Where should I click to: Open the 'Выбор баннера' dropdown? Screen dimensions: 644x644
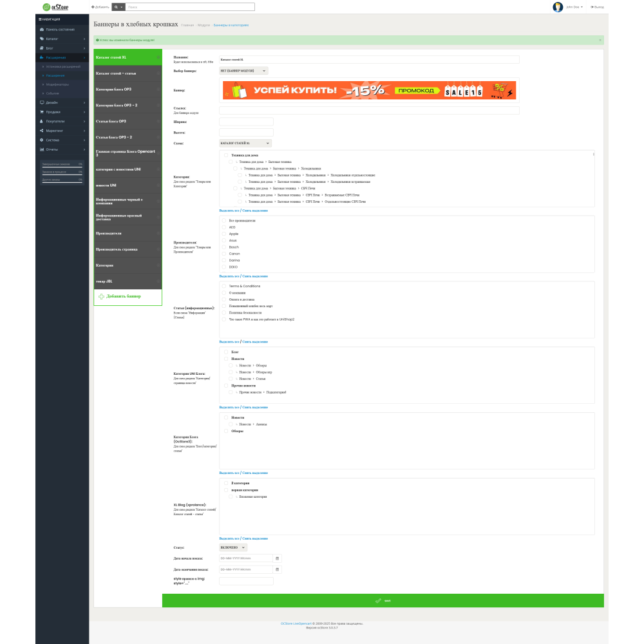[x=243, y=70]
